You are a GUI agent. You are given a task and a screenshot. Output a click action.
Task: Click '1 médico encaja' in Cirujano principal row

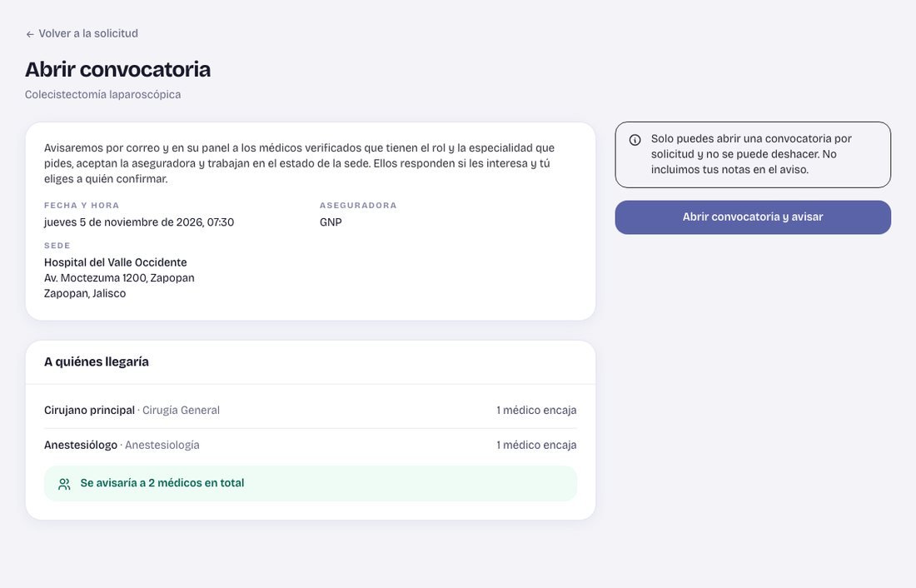[x=536, y=411]
